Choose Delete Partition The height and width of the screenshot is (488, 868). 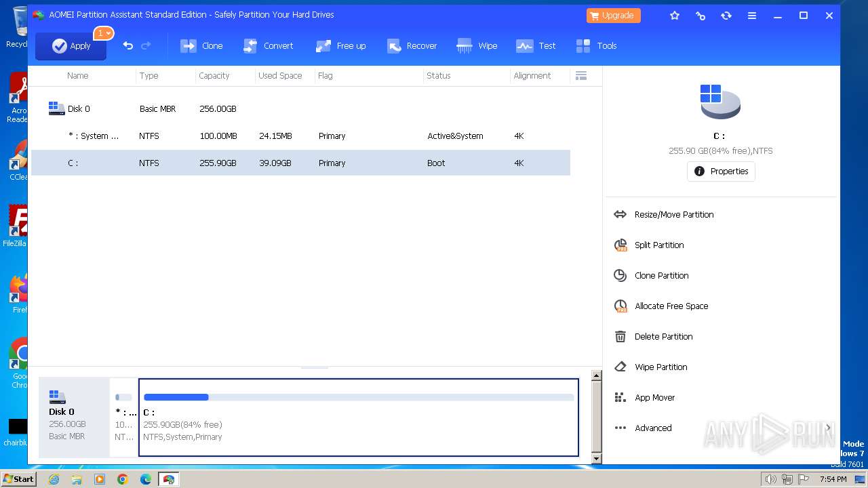coord(663,336)
